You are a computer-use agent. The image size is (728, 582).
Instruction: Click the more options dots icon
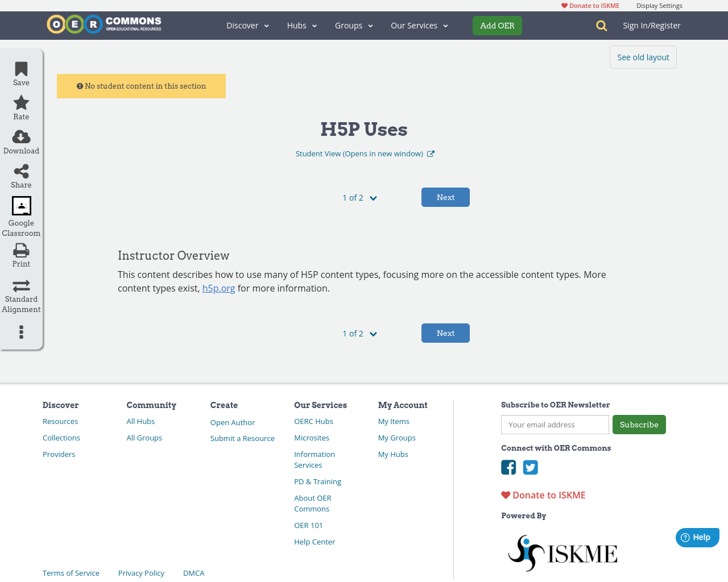click(x=20, y=331)
